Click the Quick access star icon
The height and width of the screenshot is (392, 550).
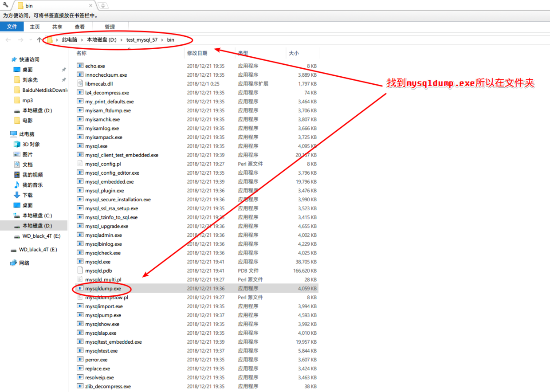pyautogui.click(x=14, y=59)
